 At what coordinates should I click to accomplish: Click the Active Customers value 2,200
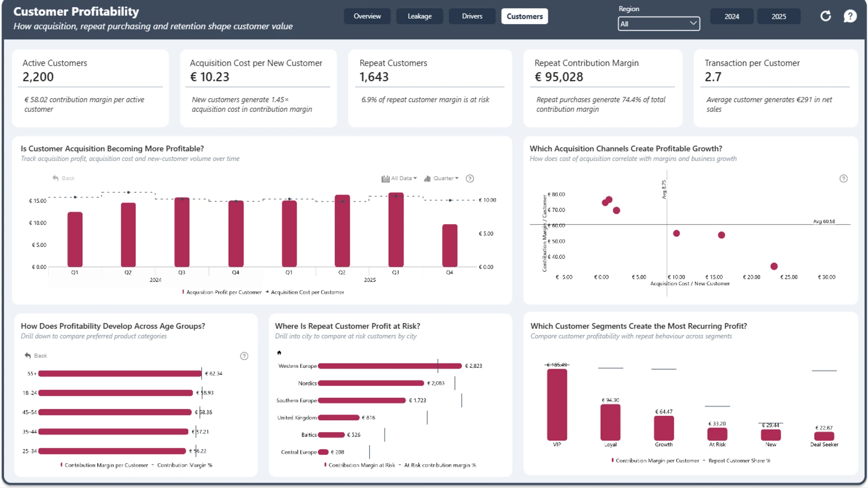point(38,77)
